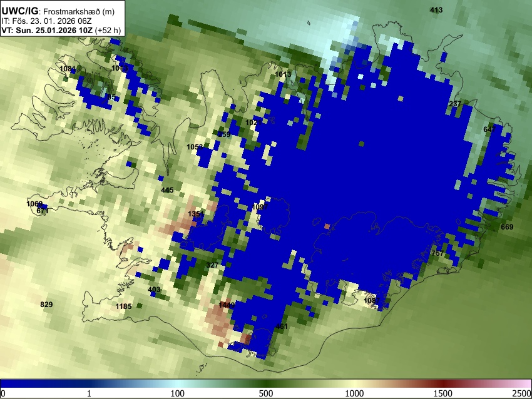Image resolution: width=532 pixels, height=399 pixels.
Task: Click the 757 value label on the map
Action: tap(437, 253)
